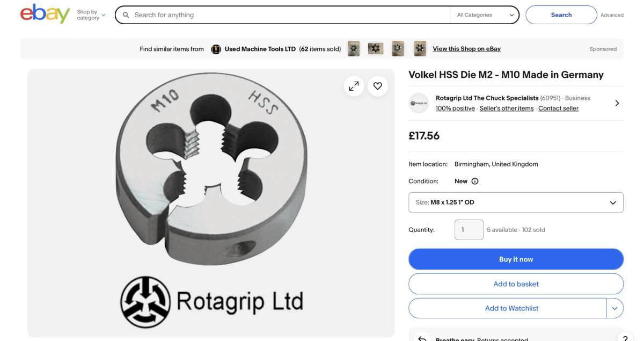644x341 pixels.
Task: Click the Buy it now button
Action: (516, 259)
